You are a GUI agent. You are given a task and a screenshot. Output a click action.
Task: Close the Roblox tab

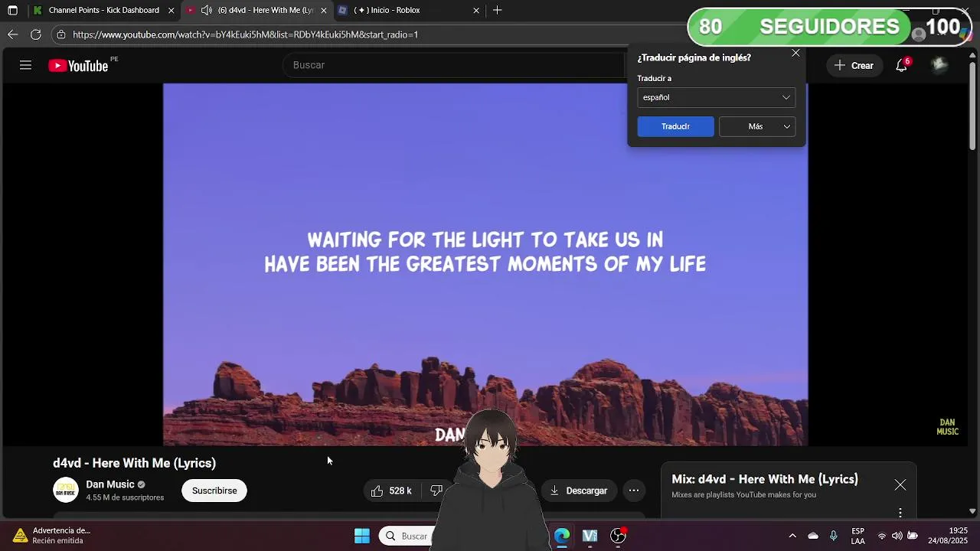[476, 10]
